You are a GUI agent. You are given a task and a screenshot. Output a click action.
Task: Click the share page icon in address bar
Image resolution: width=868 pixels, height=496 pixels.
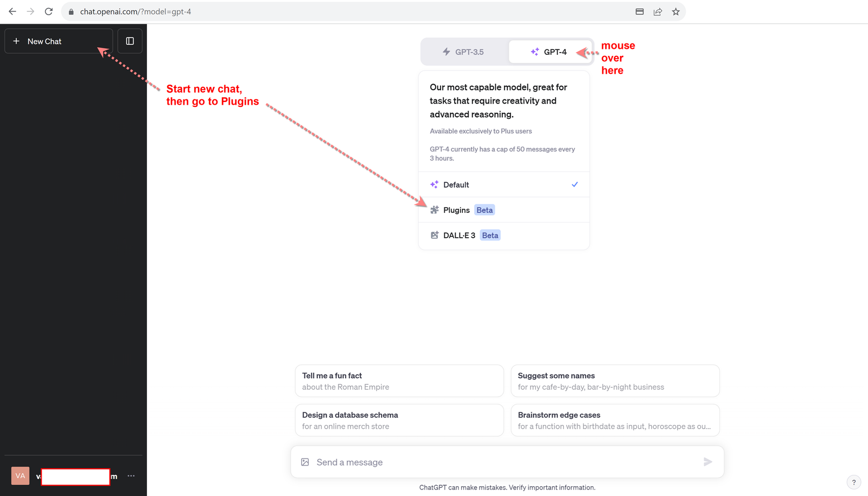[x=658, y=11]
